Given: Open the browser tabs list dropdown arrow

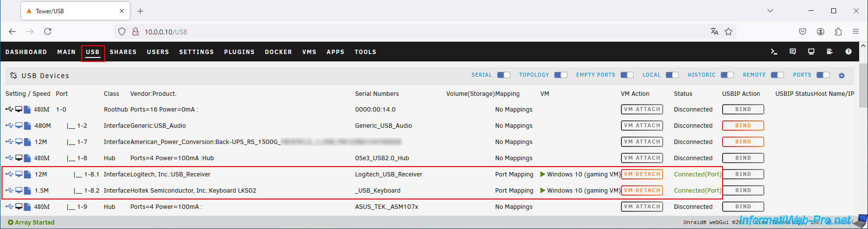Looking at the screenshot, I should pos(770,11).
